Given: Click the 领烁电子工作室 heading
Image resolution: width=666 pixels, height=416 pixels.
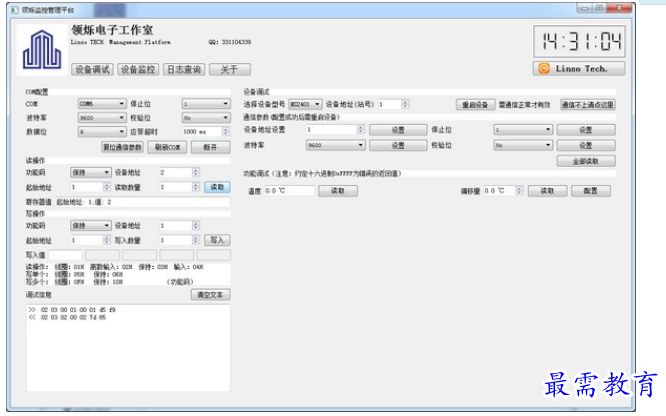Looking at the screenshot, I should pos(112,30).
